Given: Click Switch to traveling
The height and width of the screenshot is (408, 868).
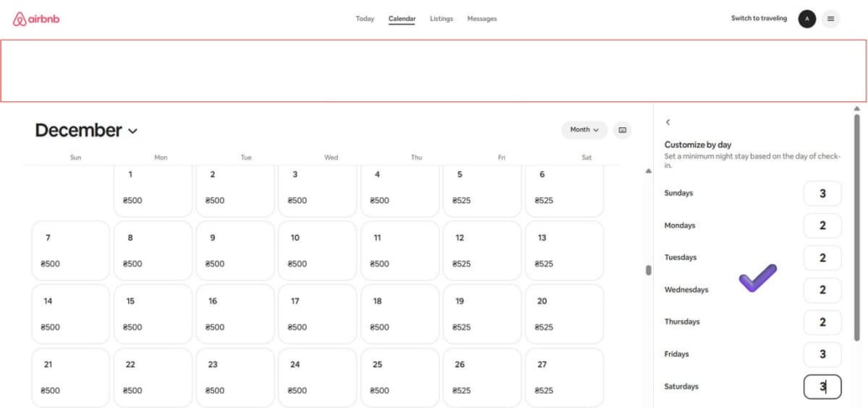Looking at the screenshot, I should (x=759, y=19).
